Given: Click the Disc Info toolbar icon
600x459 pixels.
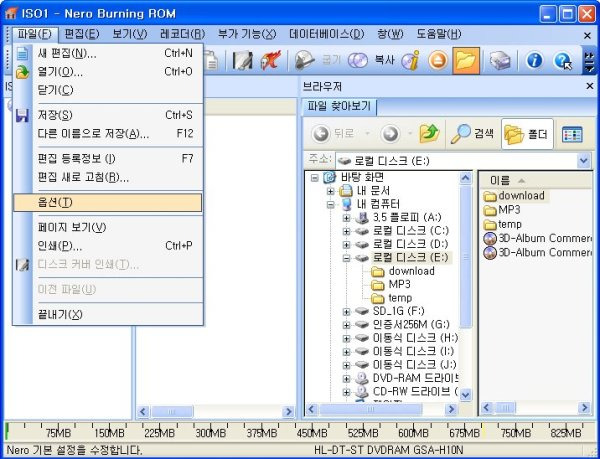Looking at the screenshot, I should click(410, 60).
